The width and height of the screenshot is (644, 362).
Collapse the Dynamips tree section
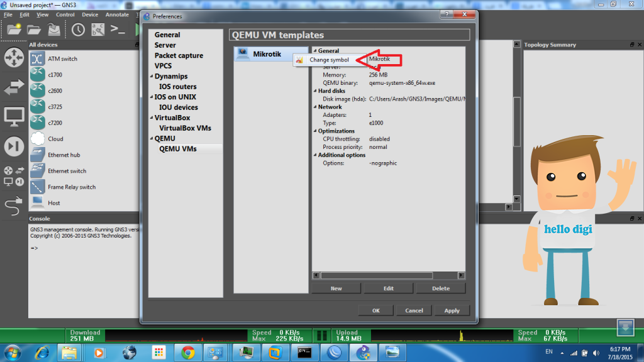(x=152, y=76)
